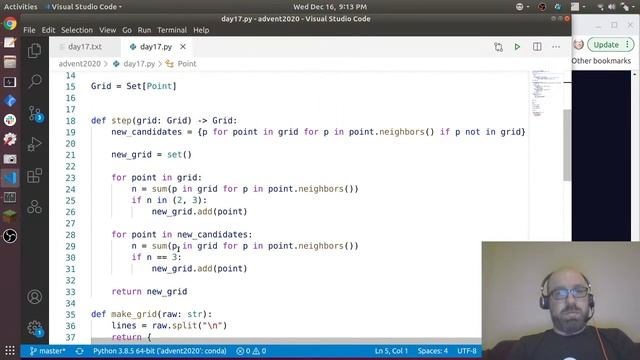This screenshot has height=360, width=640.
Task: Split the editor to the right
Action: click(537, 47)
